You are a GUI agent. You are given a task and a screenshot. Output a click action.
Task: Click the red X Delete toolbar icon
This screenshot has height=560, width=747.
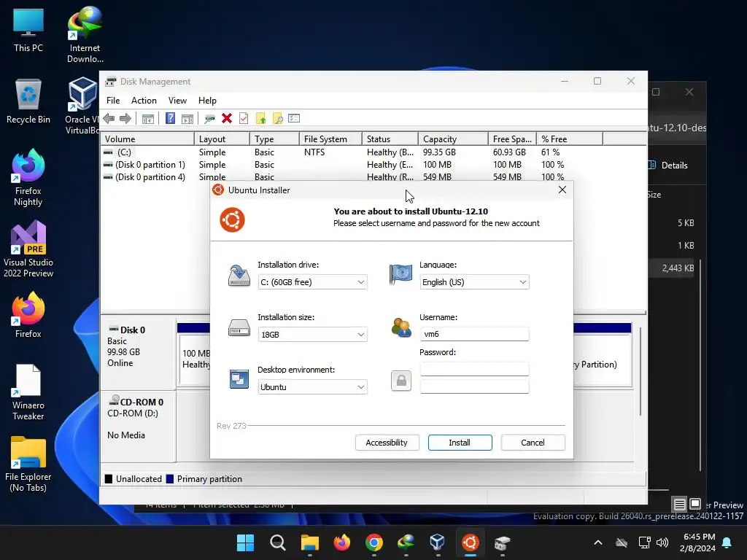(227, 118)
